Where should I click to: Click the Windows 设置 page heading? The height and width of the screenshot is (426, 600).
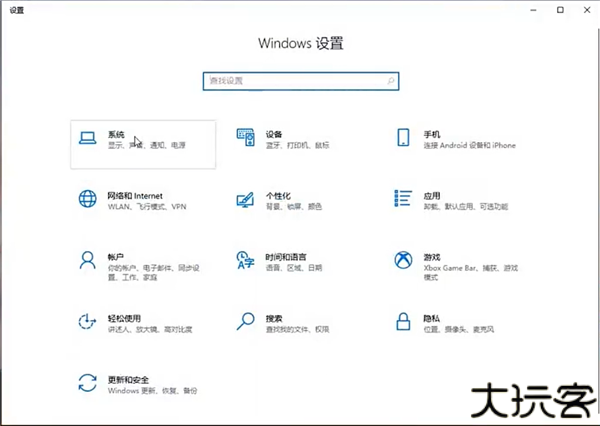pyautogui.click(x=301, y=43)
